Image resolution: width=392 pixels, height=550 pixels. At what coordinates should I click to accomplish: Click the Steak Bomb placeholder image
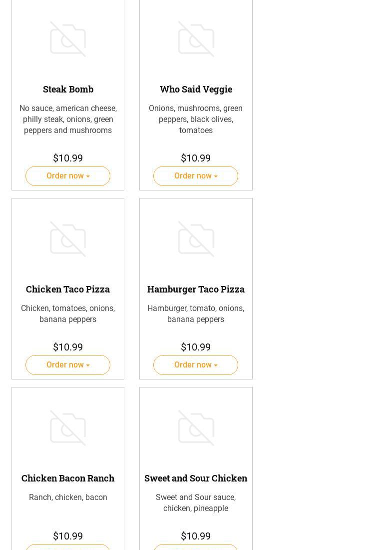point(68,39)
